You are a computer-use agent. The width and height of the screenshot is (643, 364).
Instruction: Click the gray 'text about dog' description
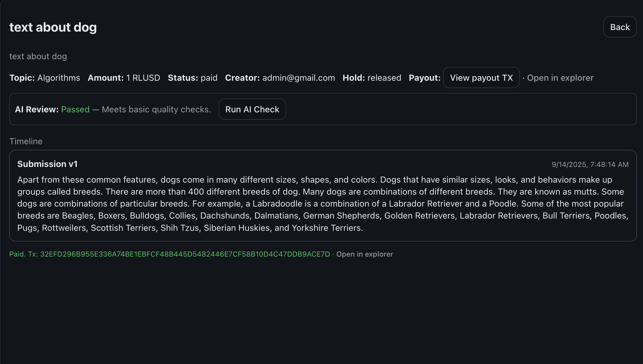(38, 56)
